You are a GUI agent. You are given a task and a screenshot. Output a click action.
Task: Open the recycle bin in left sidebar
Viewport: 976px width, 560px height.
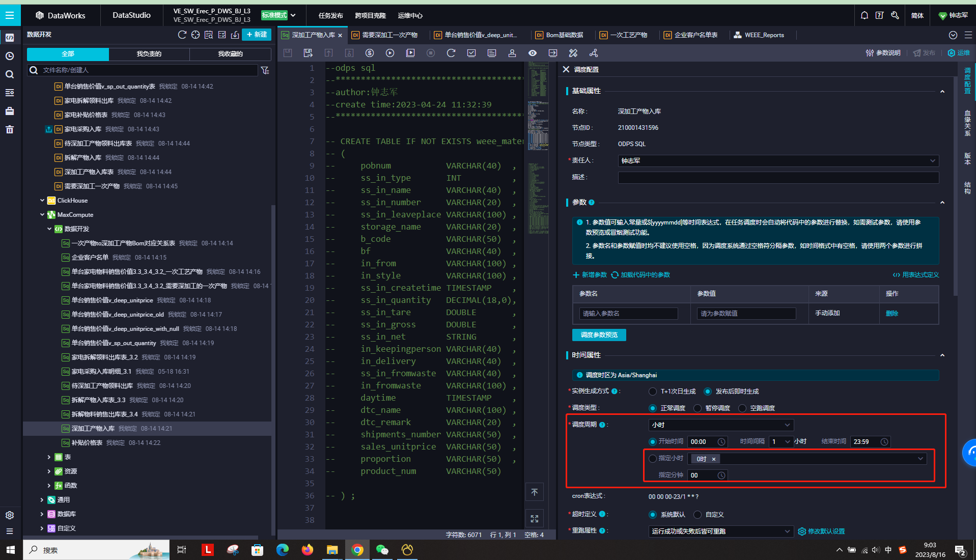point(10,129)
